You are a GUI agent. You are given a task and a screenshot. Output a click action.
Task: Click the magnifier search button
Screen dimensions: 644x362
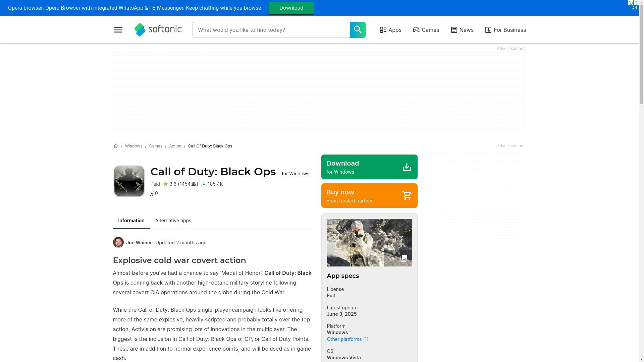(x=358, y=30)
